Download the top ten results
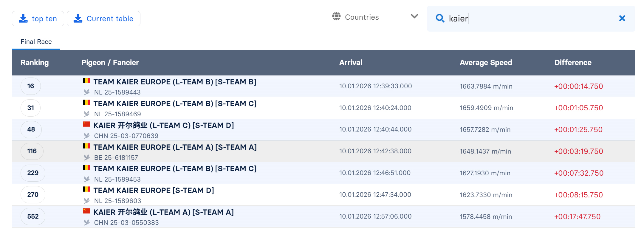The image size is (644, 232). pyautogui.click(x=38, y=19)
